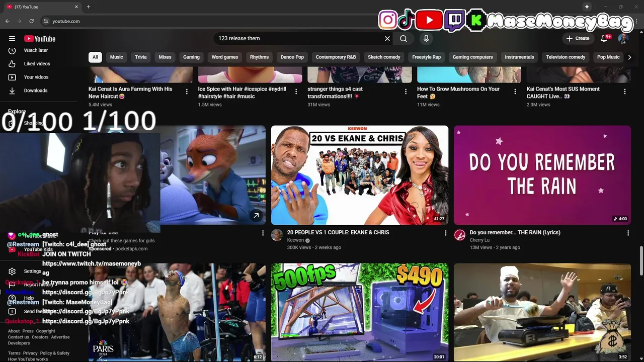
Task: Open the YouTube hamburger guide menu
Action: tap(12, 39)
